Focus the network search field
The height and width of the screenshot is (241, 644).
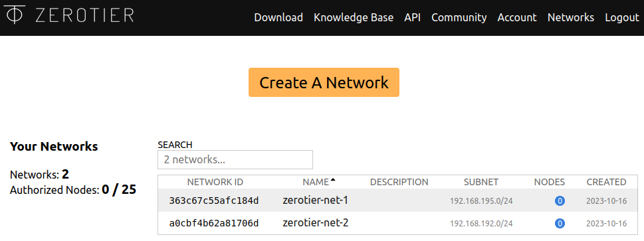pyautogui.click(x=235, y=160)
